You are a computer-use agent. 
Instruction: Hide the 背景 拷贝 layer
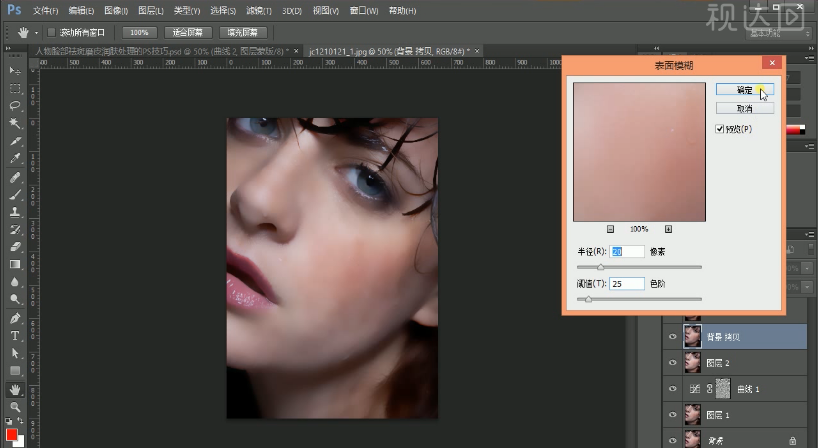672,337
